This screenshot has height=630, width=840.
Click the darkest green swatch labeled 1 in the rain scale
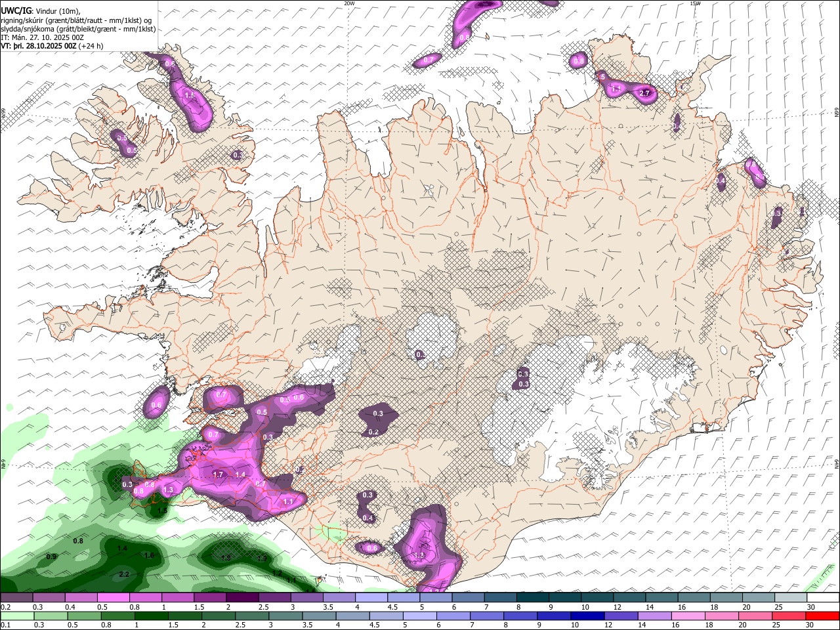point(152,616)
